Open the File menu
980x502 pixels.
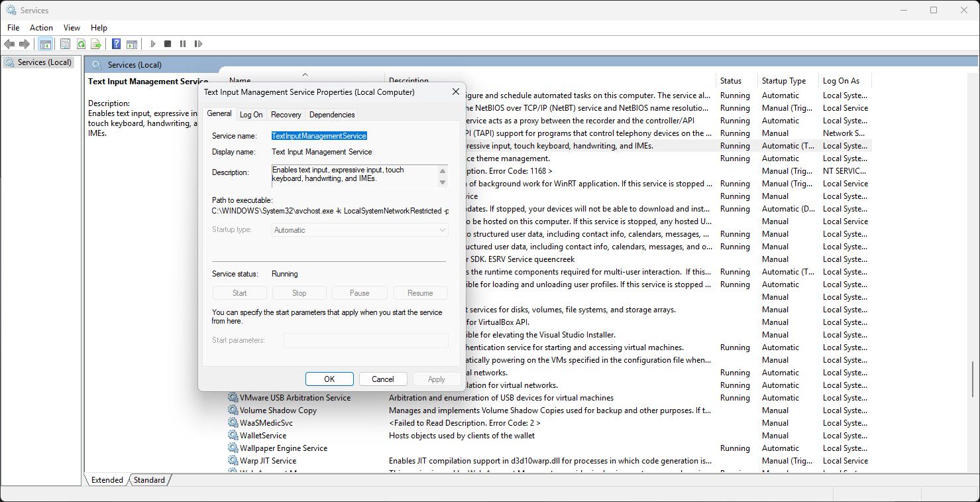13,28
